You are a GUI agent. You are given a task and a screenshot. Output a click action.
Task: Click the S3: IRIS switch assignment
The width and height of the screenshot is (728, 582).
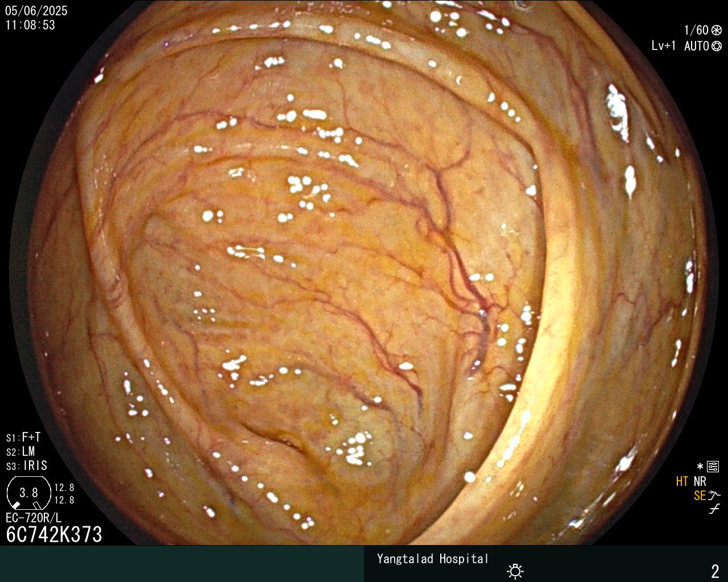(x=27, y=466)
